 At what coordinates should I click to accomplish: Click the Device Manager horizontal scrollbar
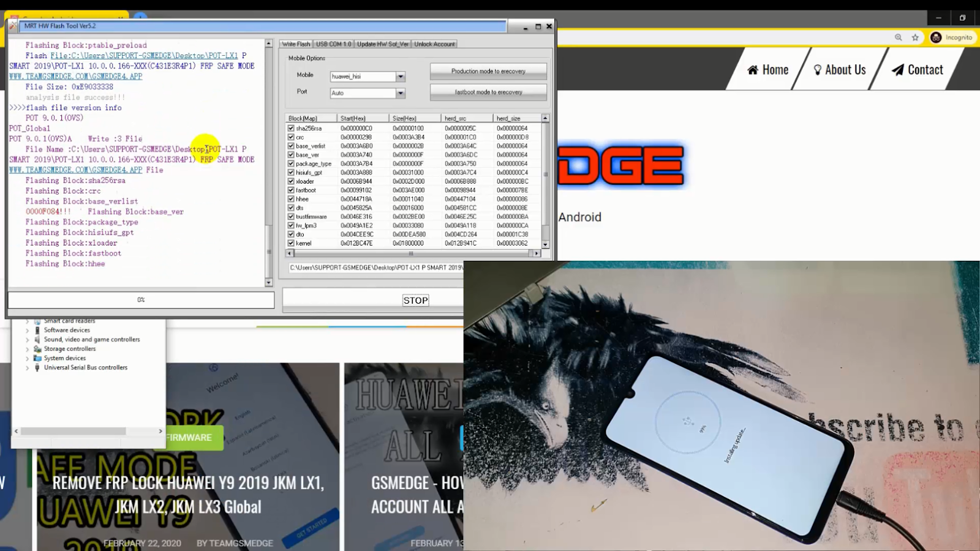[88, 431]
